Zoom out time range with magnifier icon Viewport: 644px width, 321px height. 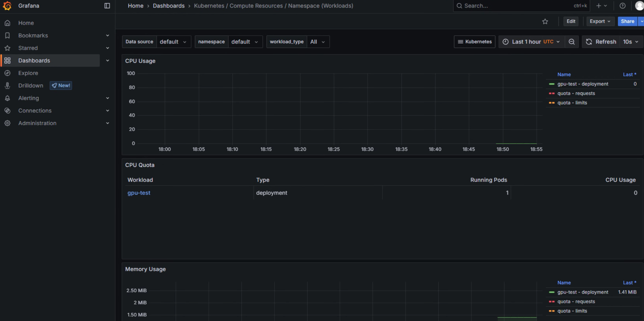coord(572,42)
